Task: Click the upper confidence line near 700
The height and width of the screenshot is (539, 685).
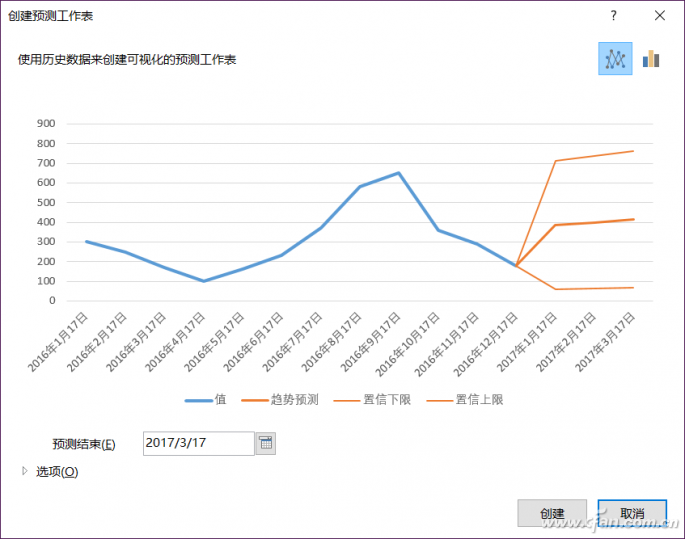Action: coord(555,161)
